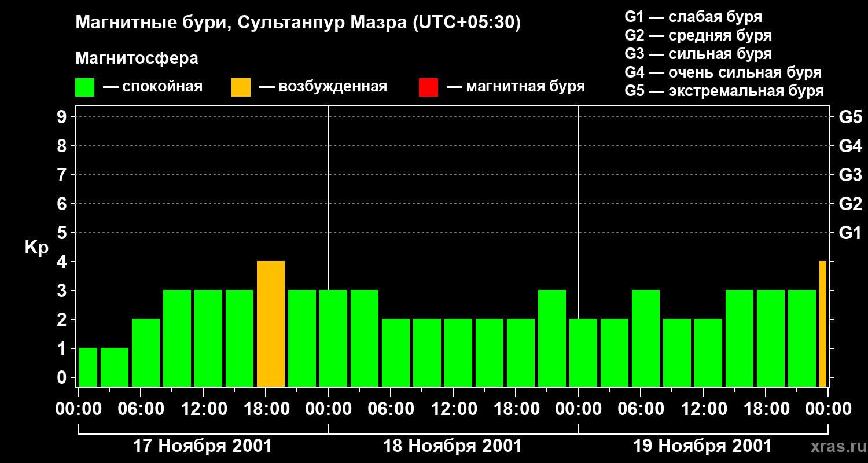
Task: Click the 'G4' label on right axis
Action: [851, 146]
